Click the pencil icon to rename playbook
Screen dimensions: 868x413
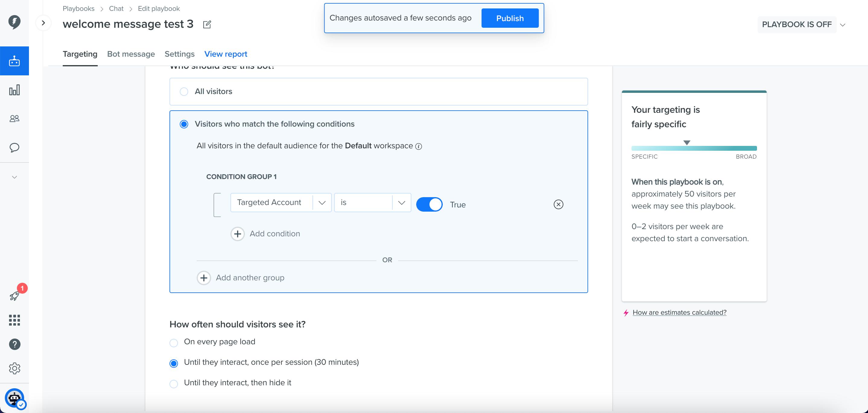(207, 24)
